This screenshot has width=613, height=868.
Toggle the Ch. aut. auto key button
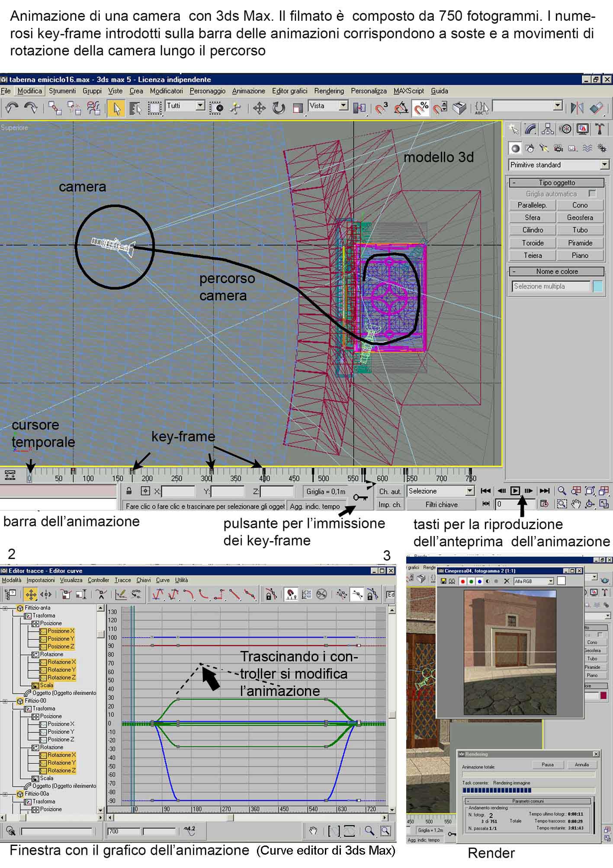coord(390,491)
